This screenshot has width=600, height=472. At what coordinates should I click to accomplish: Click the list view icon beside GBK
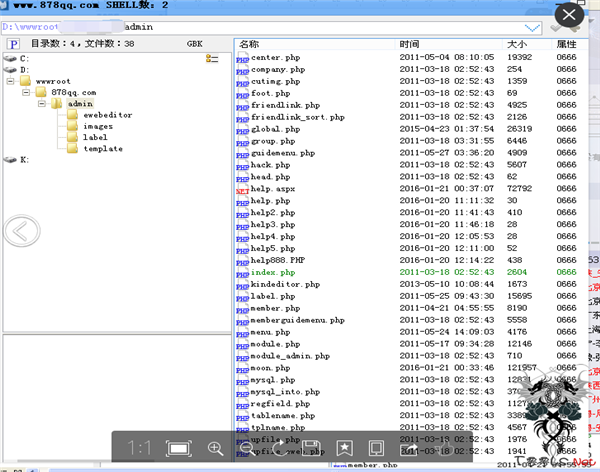point(212,60)
